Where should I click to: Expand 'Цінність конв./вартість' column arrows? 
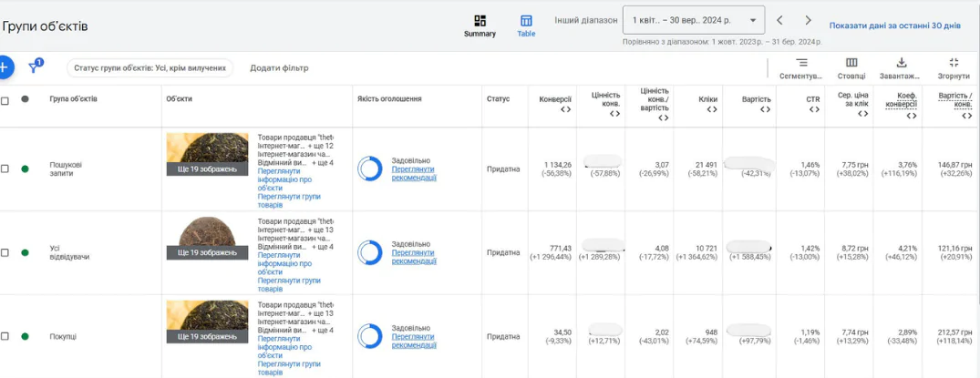(663, 117)
